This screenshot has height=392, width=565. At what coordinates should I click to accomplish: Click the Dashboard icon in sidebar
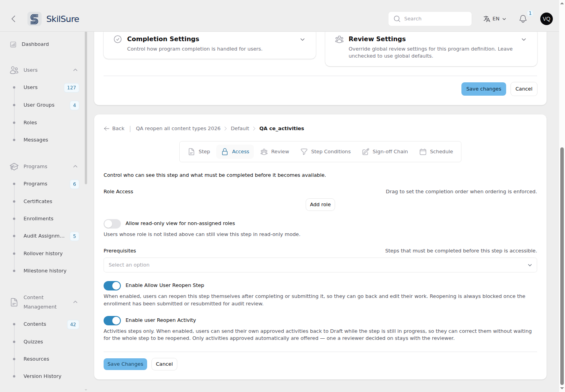pyautogui.click(x=13, y=44)
